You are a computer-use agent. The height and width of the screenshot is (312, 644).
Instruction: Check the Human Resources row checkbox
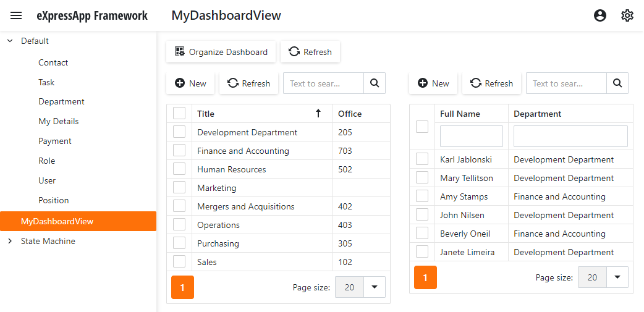pyautogui.click(x=179, y=169)
